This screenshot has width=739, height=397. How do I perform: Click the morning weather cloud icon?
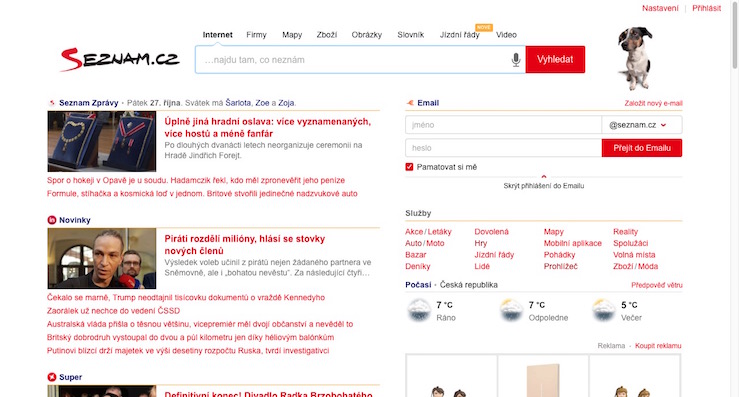coord(419,311)
